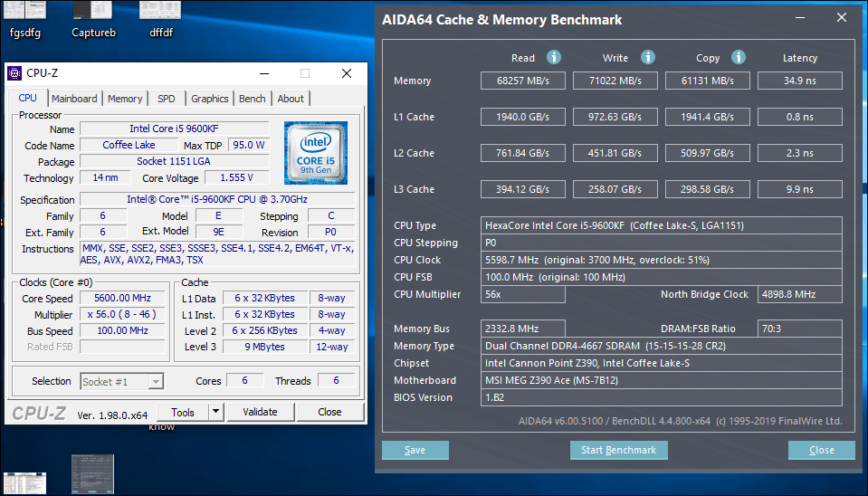Viewport: 868px width, 496px height.
Task: Click the CPU-Z Close button at bottom
Action: (330, 412)
